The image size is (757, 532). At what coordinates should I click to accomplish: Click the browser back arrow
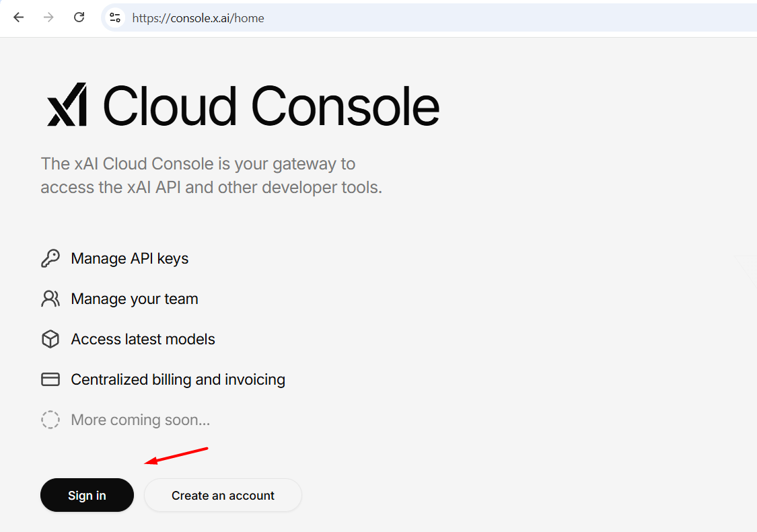click(x=18, y=17)
